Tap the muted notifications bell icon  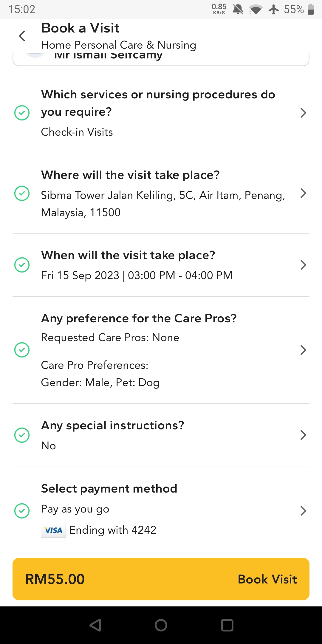point(238,9)
